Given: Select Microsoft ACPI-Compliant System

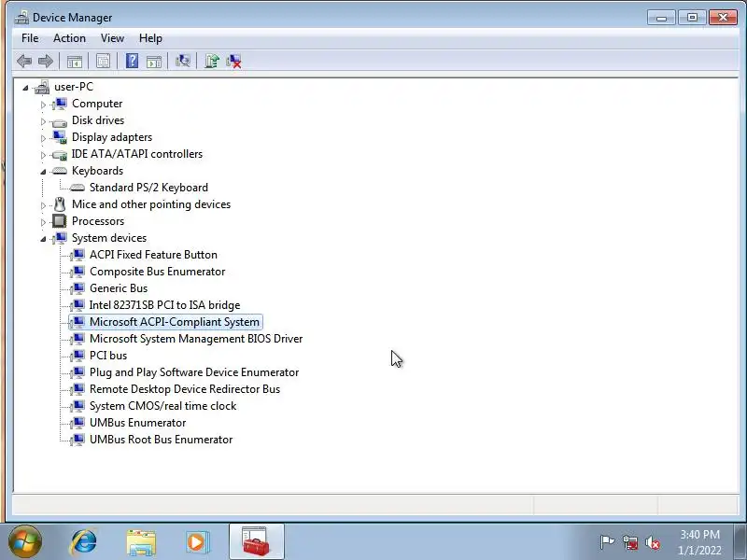Looking at the screenshot, I should click(175, 322).
